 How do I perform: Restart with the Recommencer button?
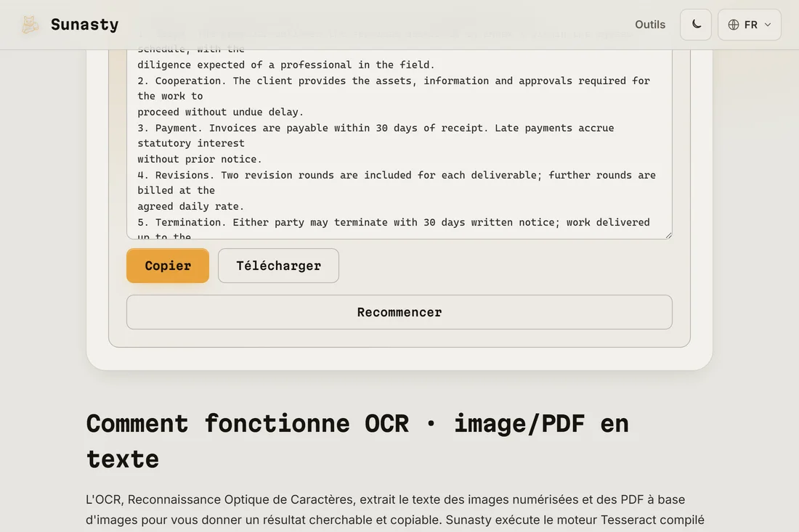399,312
